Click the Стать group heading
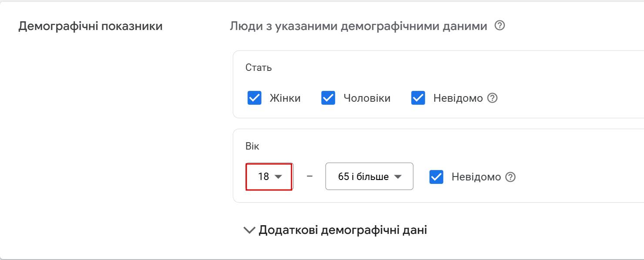 point(258,68)
